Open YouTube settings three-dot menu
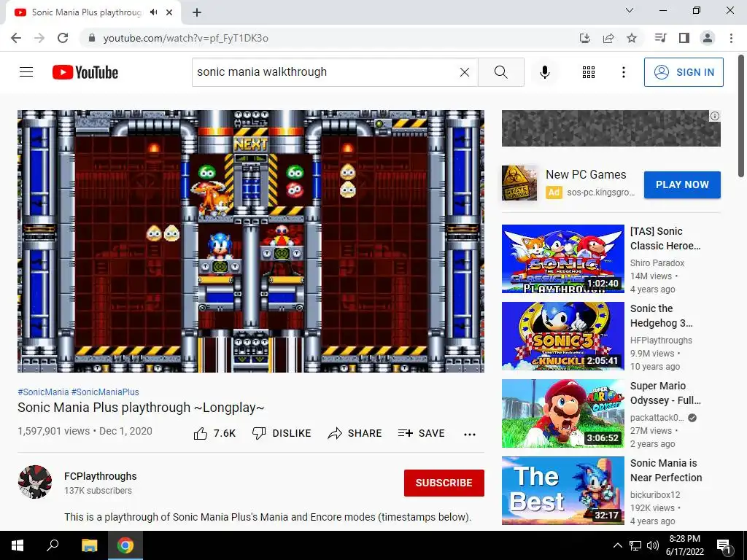747x560 pixels. coord(623,72)
